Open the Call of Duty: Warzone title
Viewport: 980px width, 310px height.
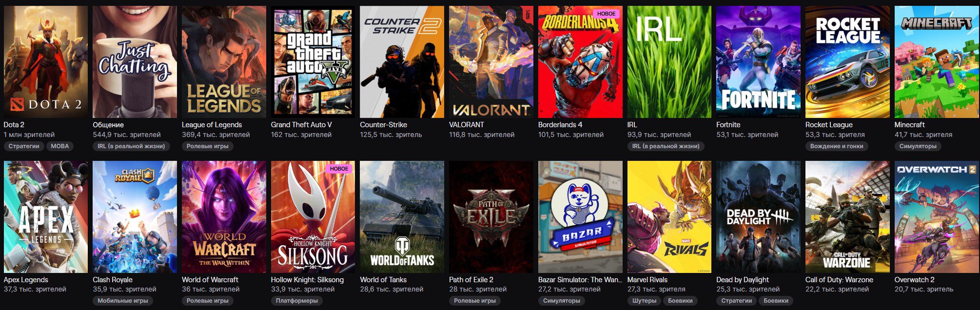(839, 280)
